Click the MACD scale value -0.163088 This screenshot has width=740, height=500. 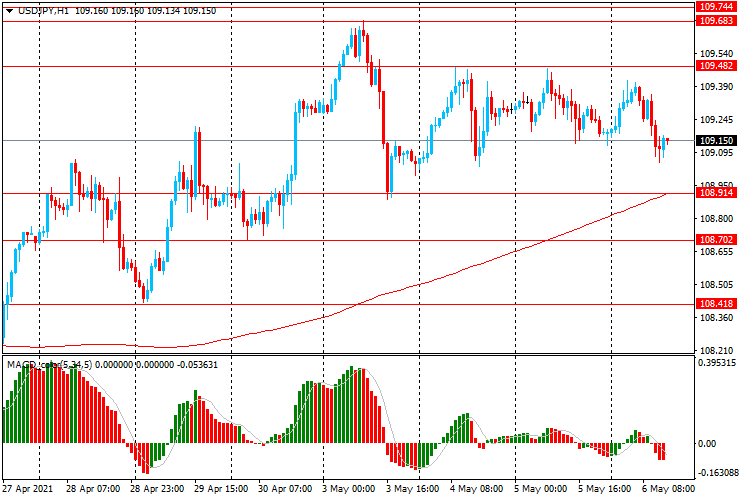pos(718,473)
